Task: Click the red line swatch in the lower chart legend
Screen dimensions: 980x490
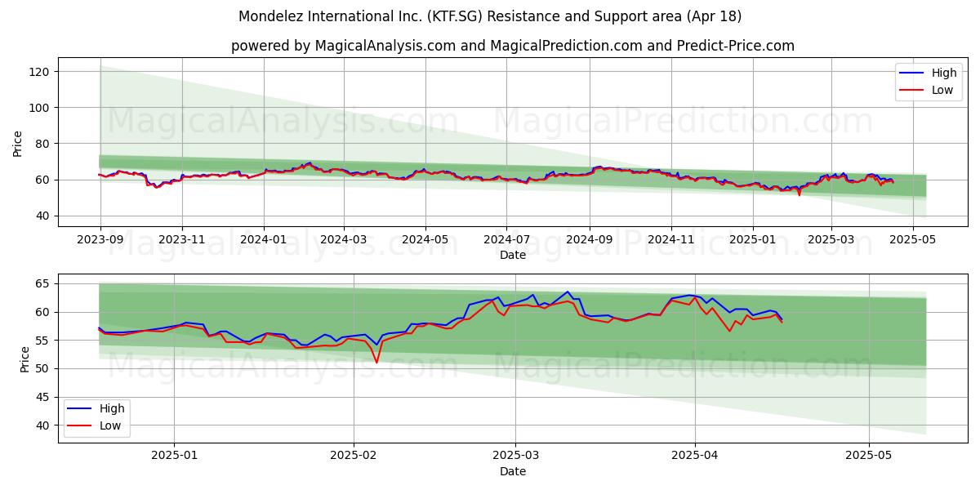Action: pos(81,426)
